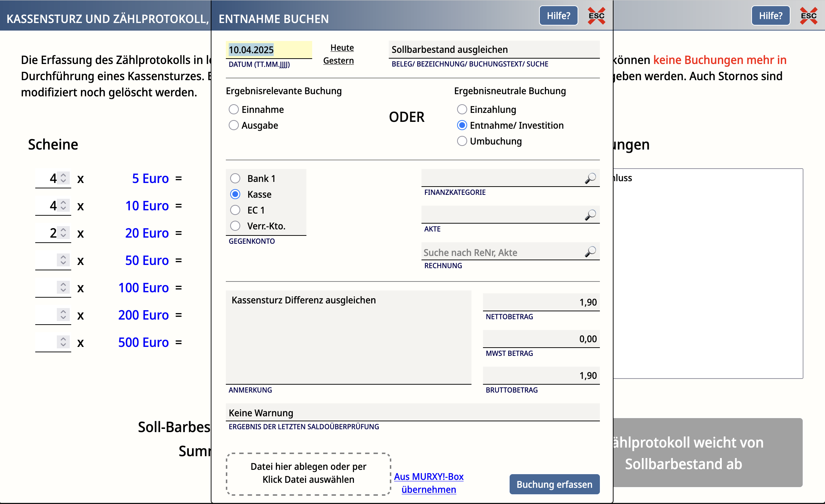Close Kassensturz window via ESC icon

(808, 16)
